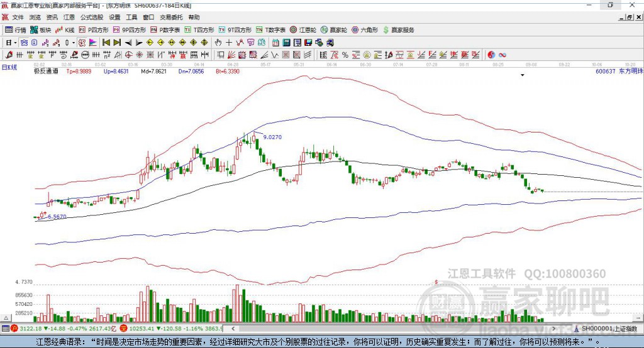644x348 pixels.
Task: Toggle the colored flag chart button
Action: point(93,43)
